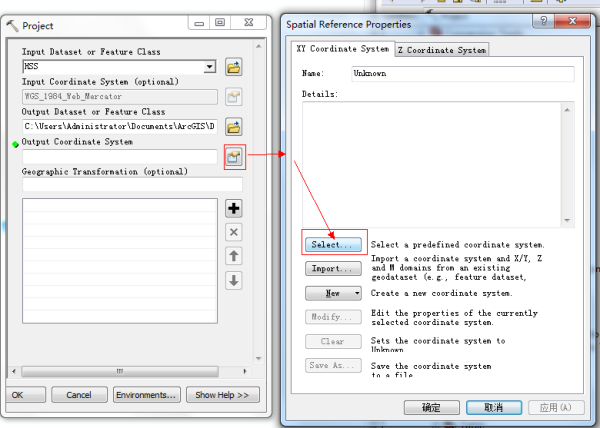Click the Details text area
Image resolution: width=600 pixels, height=428 pixels.
pos(433,165)
